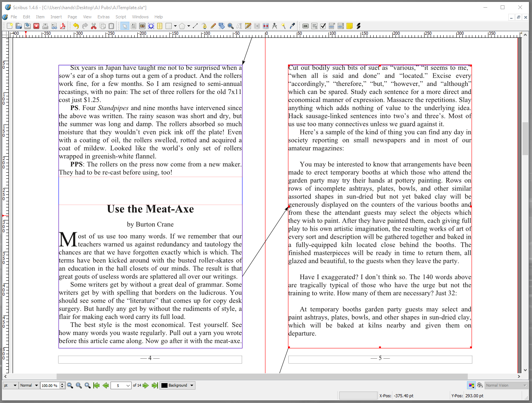
Task: Insert a PDF Push Button
Action: pos(306,26)
